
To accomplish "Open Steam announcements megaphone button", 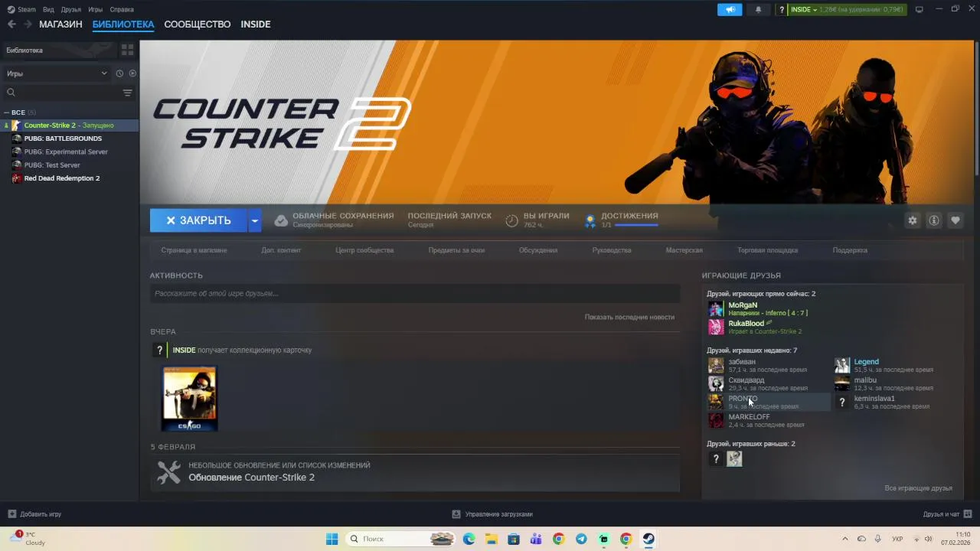I will coord(730,9).
